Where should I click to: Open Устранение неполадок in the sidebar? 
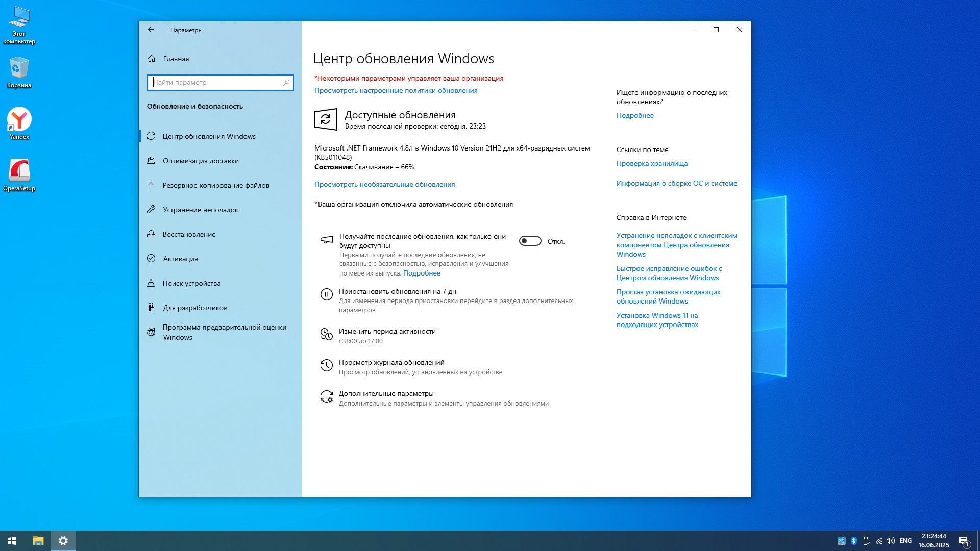tap(200, 210)
